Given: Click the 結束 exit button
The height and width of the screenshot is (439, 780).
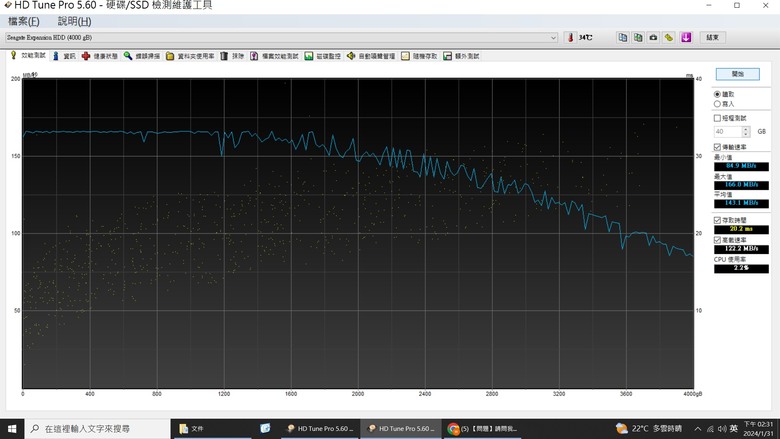Looking at the screenshot, I should (x=713, y=37).
